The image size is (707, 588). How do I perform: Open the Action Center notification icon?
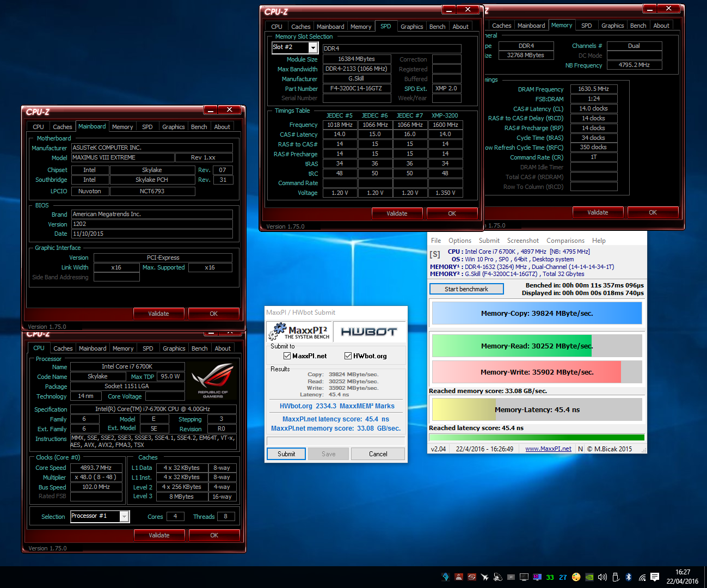(655, 577)
